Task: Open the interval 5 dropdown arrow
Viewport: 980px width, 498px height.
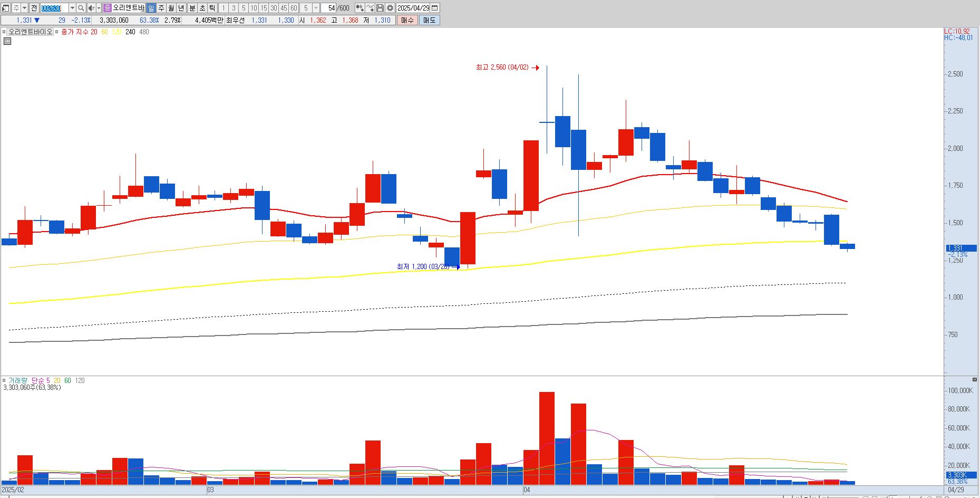Action: [x=316, y=8]
